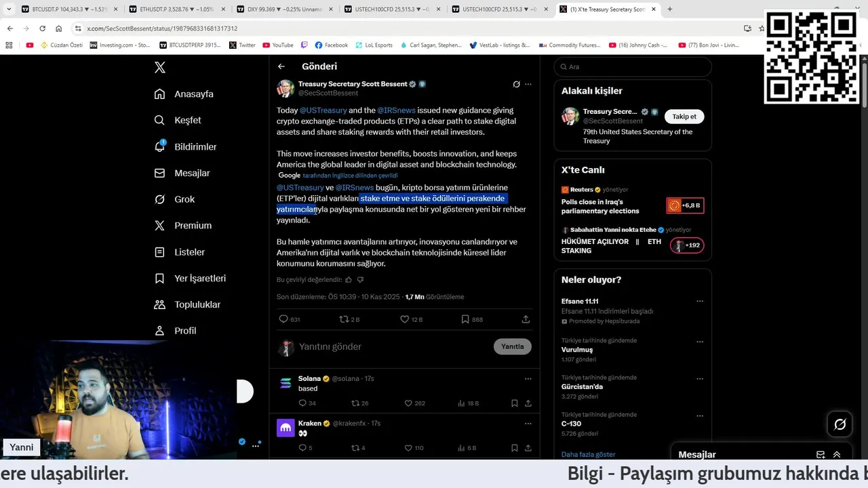The width and height of the screenshot is (868, 488).
Task: Open Premium in the sidebar
Action: pos(183,225)
